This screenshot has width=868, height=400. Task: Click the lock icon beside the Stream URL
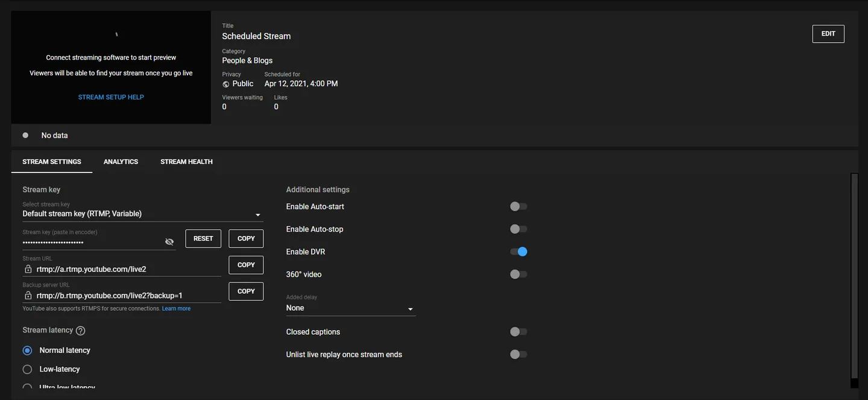coord(28,269)
